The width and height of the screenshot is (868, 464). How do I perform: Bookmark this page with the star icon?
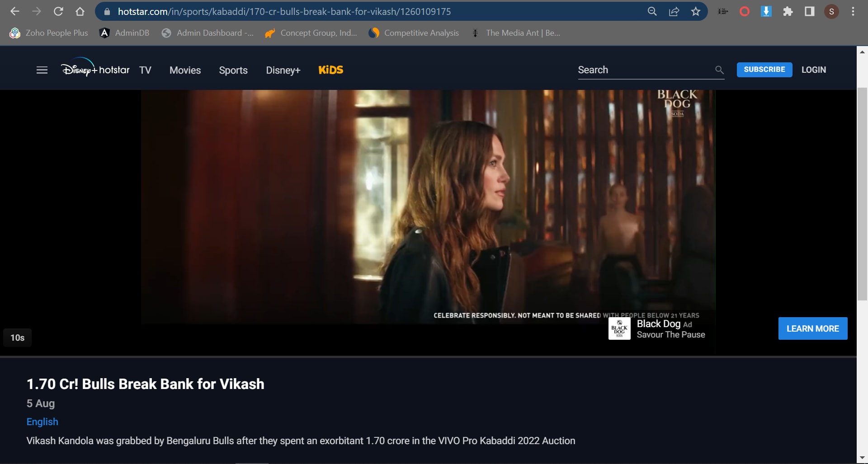pyautogui.click(x=696, y=11)
